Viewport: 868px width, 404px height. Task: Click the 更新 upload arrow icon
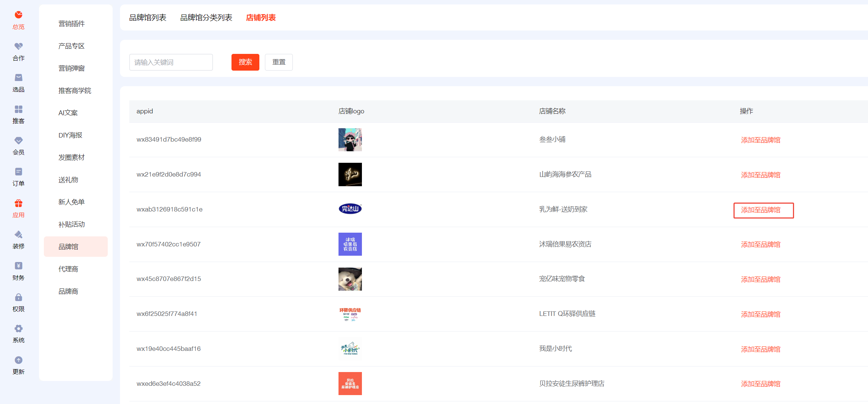point(19,360)
